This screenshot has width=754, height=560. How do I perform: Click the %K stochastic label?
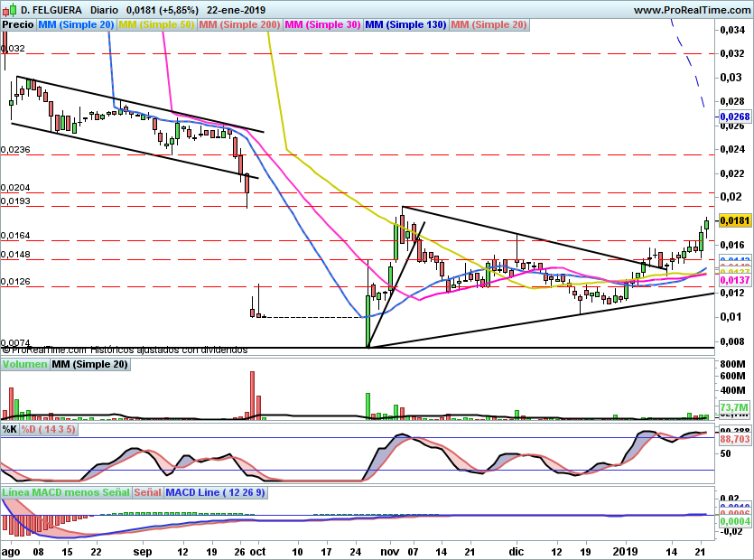click(10, 429)
